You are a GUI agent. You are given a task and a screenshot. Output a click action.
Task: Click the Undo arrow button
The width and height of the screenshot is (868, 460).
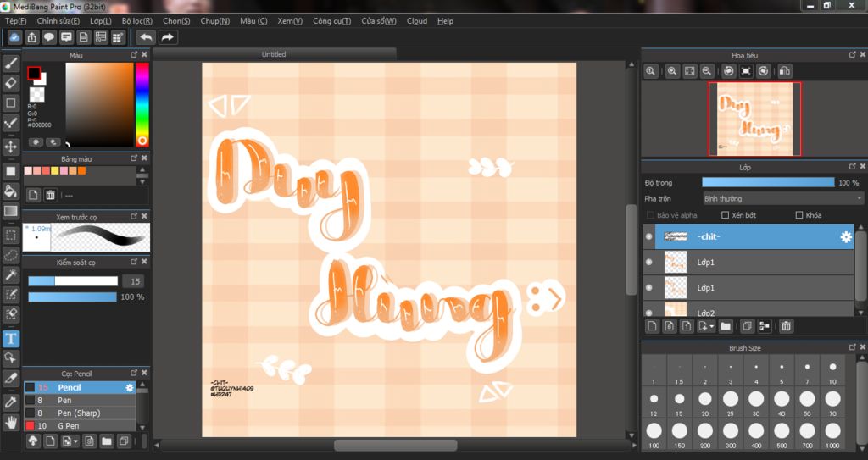pyautogui.click(x=146, y=37)
